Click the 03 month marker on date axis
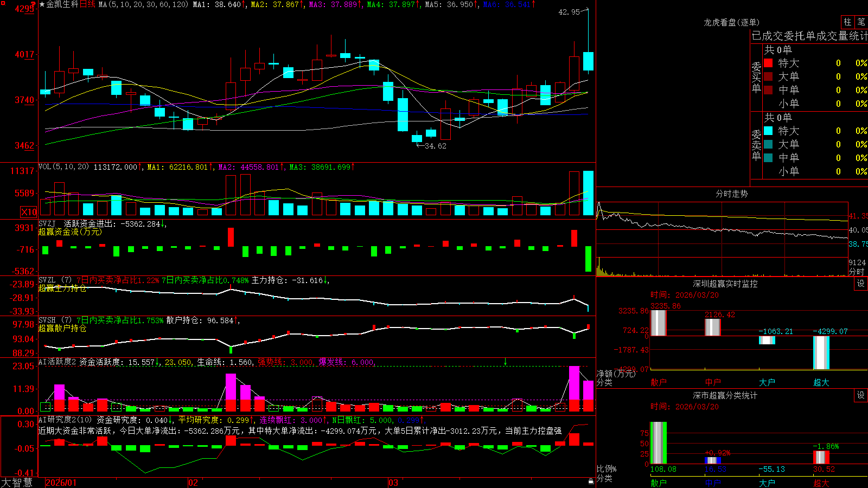 [393, 483]
